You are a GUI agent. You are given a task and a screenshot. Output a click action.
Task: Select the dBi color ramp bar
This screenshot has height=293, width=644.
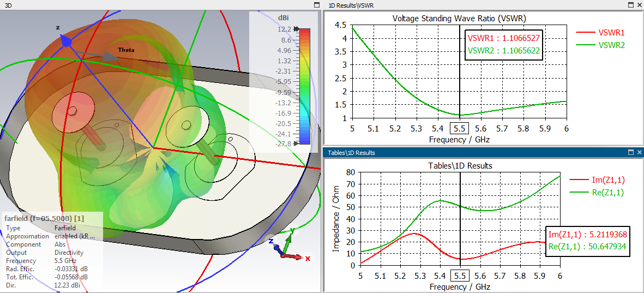[x=304, y=86]
